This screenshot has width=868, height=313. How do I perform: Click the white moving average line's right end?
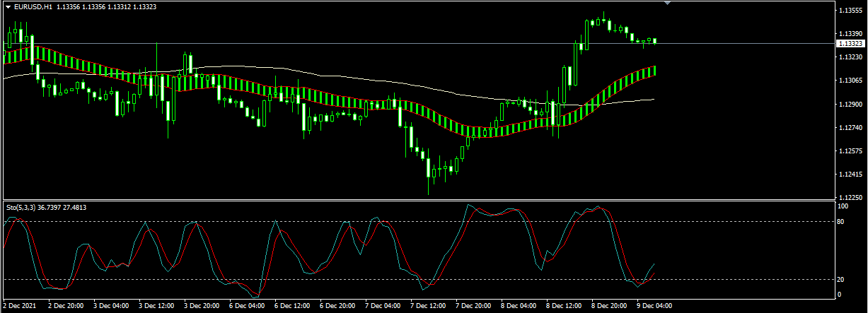[652, 100]
